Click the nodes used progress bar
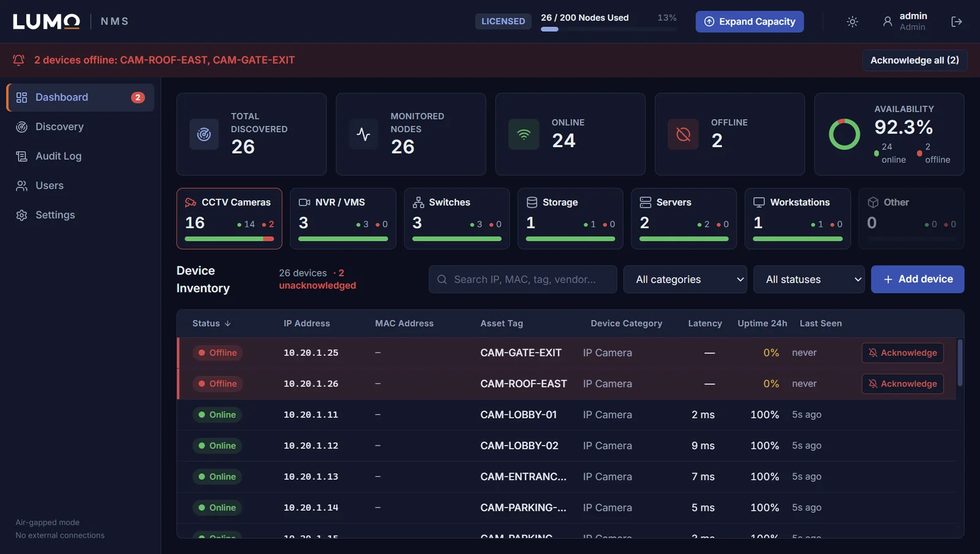 [x=609, y=29]
